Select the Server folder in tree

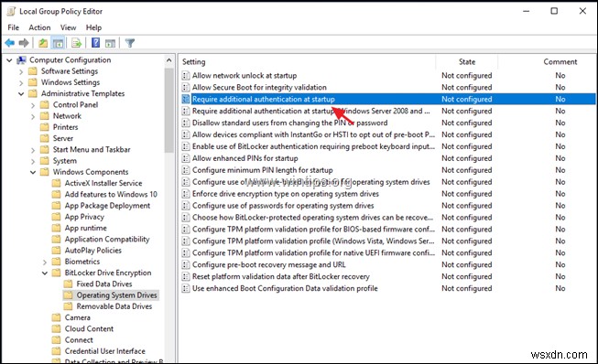point(63,138)
